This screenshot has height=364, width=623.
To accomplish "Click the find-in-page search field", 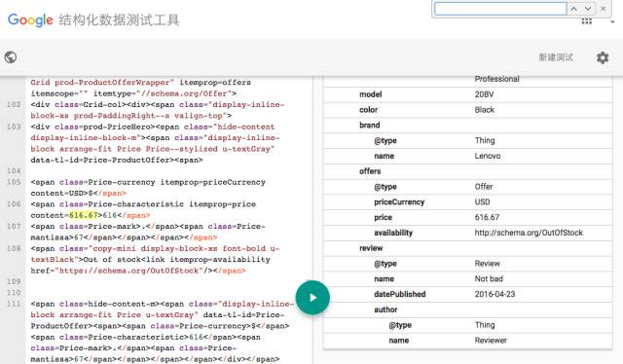I will [500, 9].
